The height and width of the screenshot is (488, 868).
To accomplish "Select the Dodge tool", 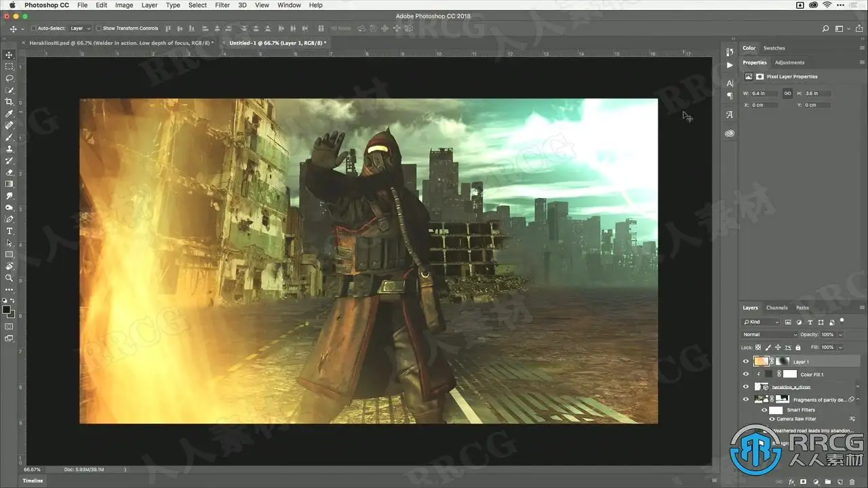I will [x=9, y=207].
